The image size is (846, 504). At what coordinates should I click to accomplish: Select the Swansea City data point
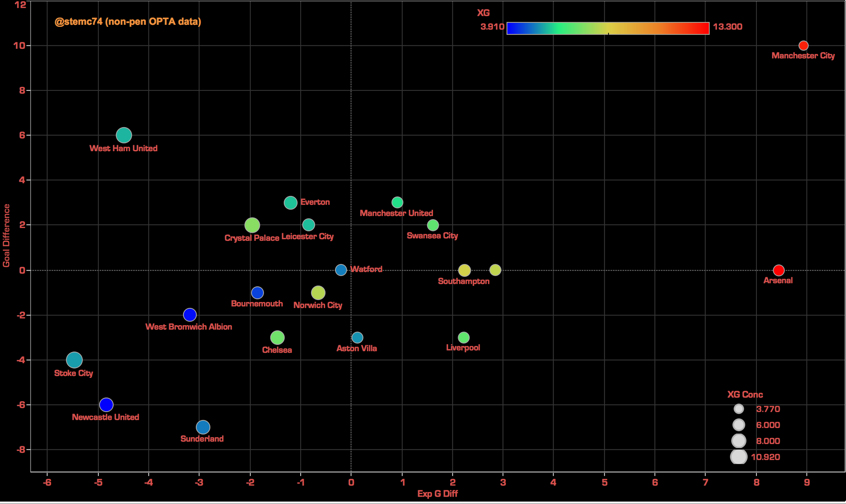pyautogui.click(x=433, y=225)
